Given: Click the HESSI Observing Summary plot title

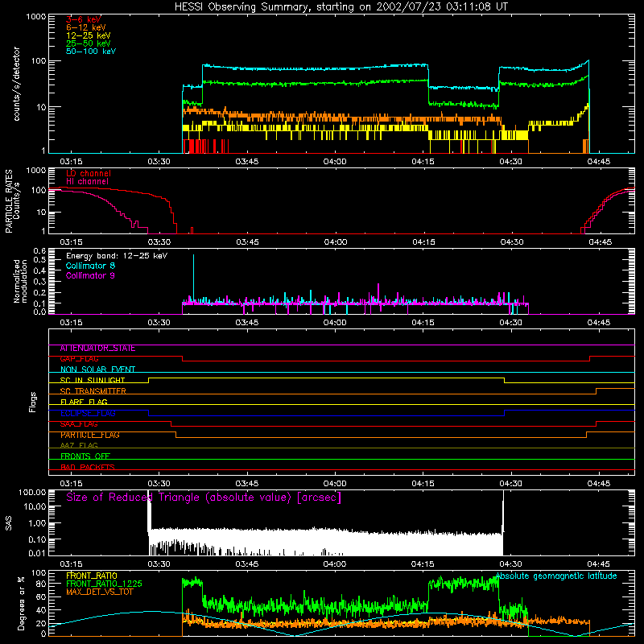Looking at the screenshot, I should tap(341, 7).
